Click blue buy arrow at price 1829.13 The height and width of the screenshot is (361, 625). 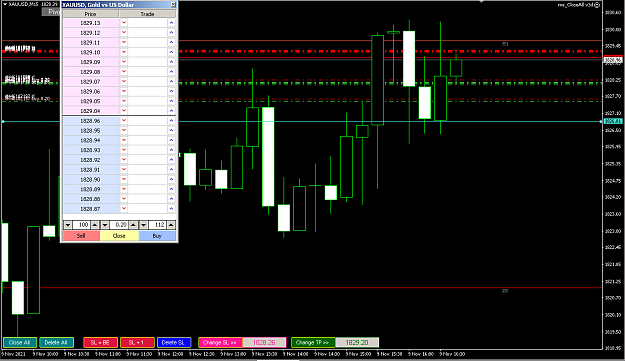pyautogui.click(x=171, y=23)
